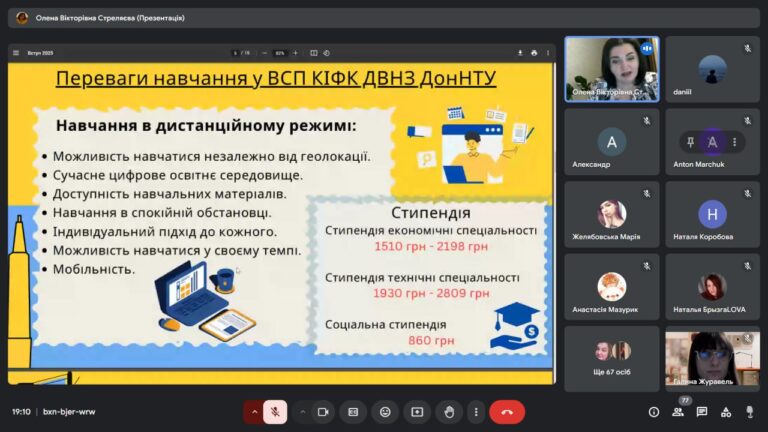Click the microphone icon next to activities
This screenshot has height=432, width=768.
point(749,412)
